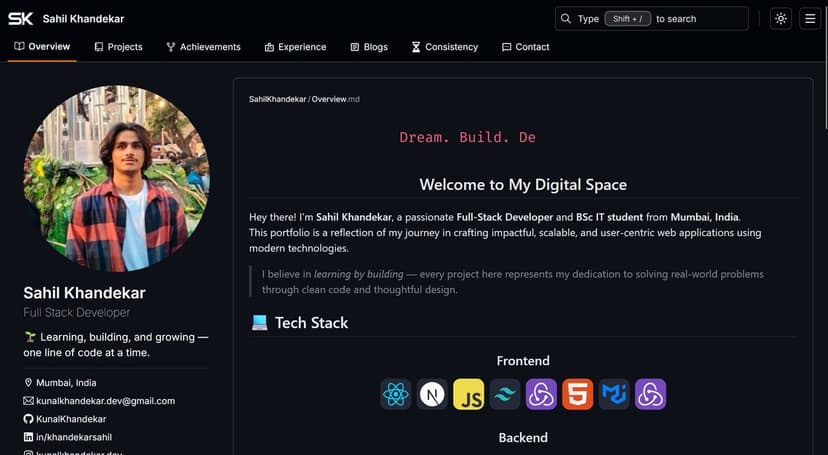The image size is (828, 455).
Task: Click the Tailwind CSS icon
Action: [x=505, y=394]
